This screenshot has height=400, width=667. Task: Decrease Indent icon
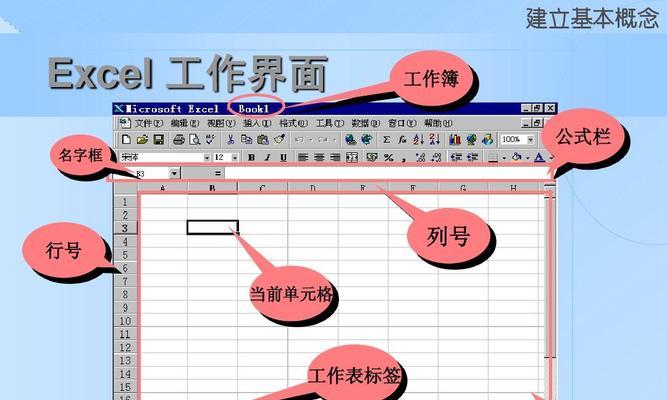click(x=456, y=157)
